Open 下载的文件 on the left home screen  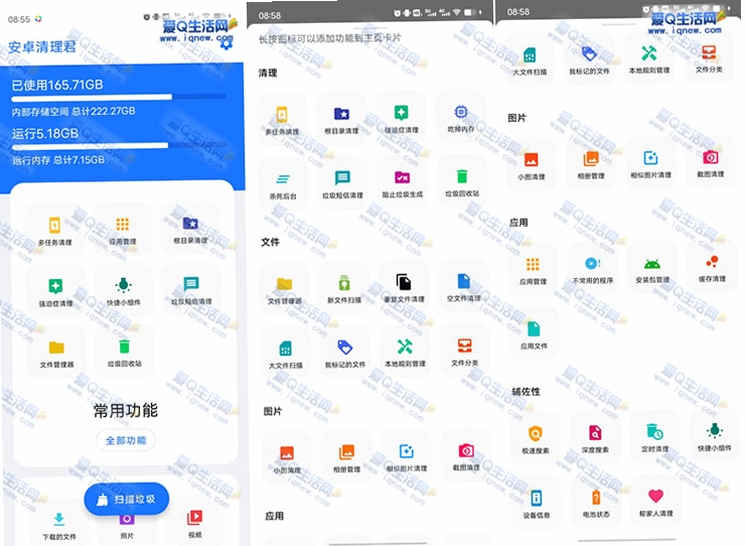point(59,525)
